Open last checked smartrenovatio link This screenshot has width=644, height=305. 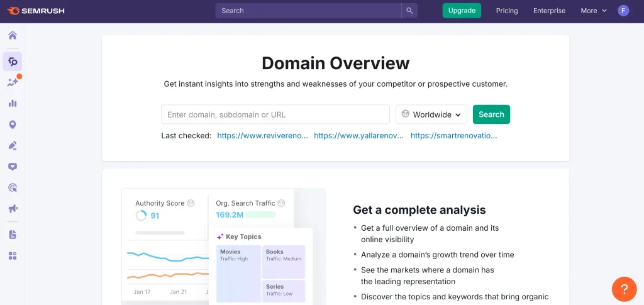(x=454, y=135)
